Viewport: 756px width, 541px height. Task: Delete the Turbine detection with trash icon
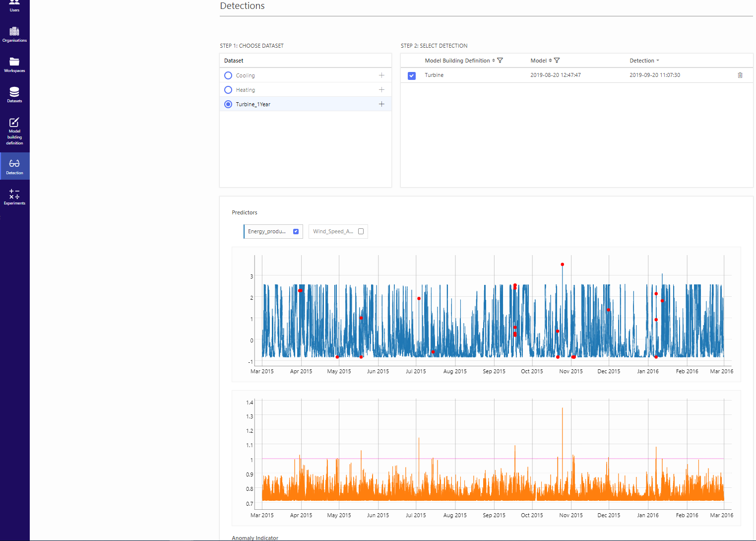pos(740,75)
